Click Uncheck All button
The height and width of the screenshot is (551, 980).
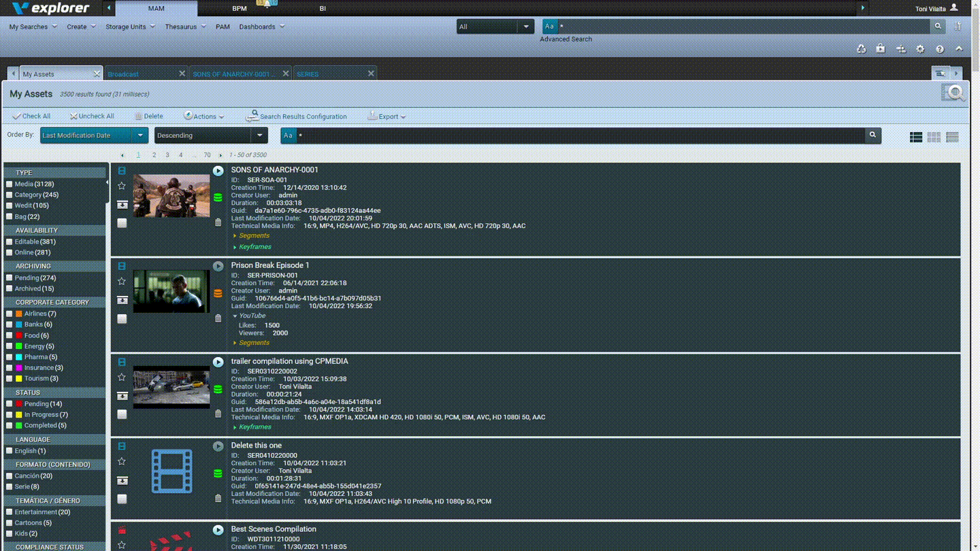tap(91, 116)
